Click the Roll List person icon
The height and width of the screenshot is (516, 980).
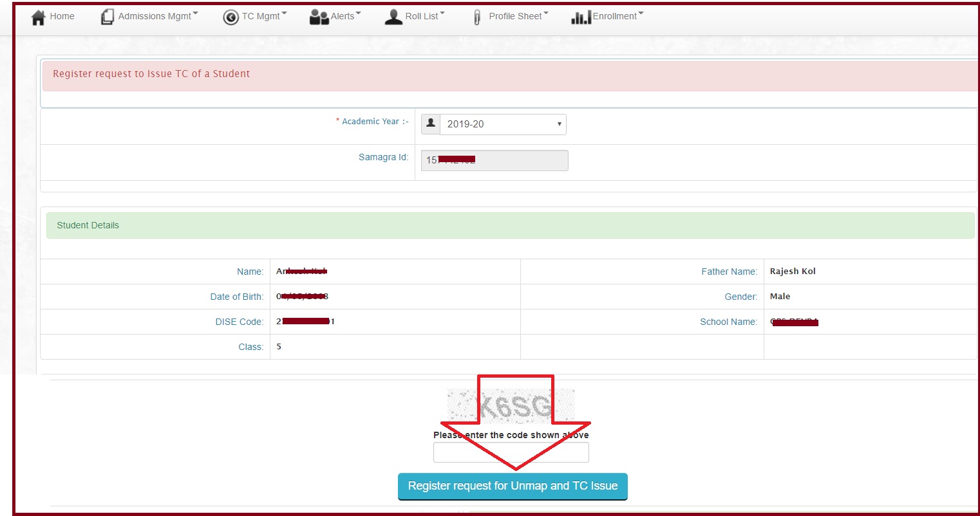[x=393, y=17]
